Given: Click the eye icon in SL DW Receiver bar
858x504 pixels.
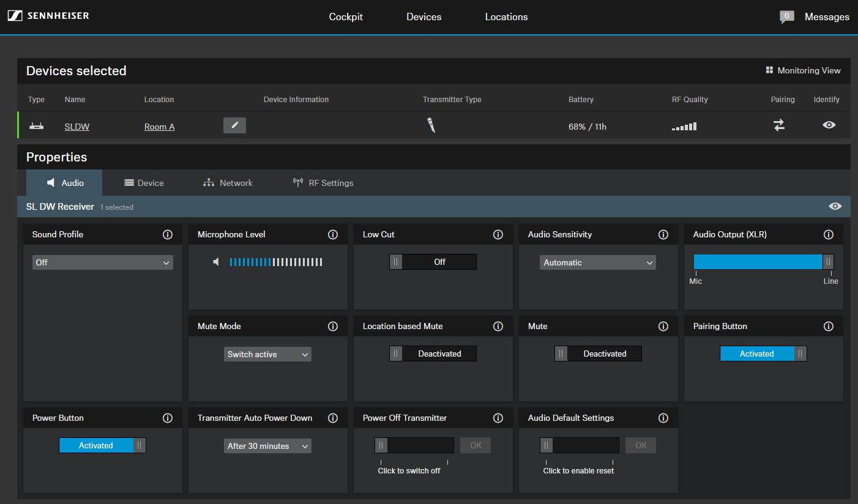Looking at the screenshot, I should pyautogui.click(x=835, y=207).
